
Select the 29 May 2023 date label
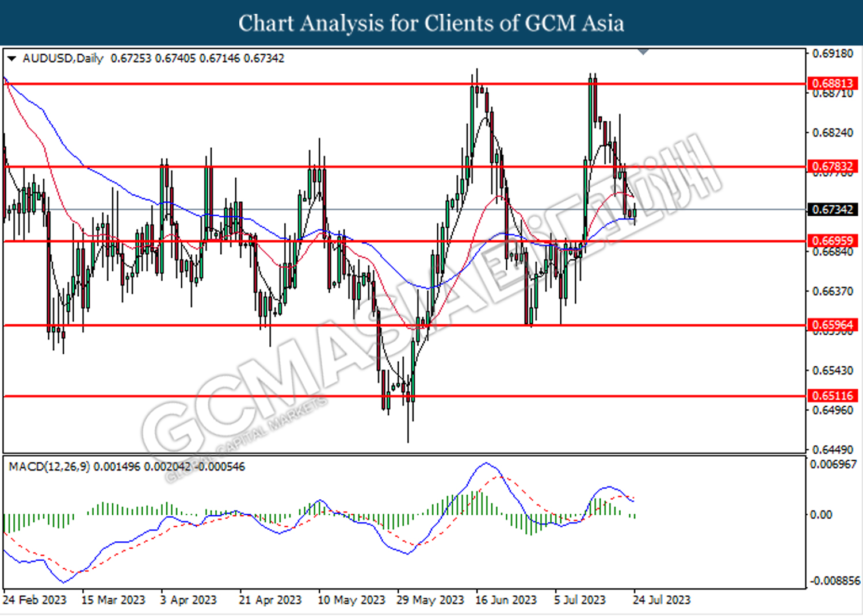(430, 600)
